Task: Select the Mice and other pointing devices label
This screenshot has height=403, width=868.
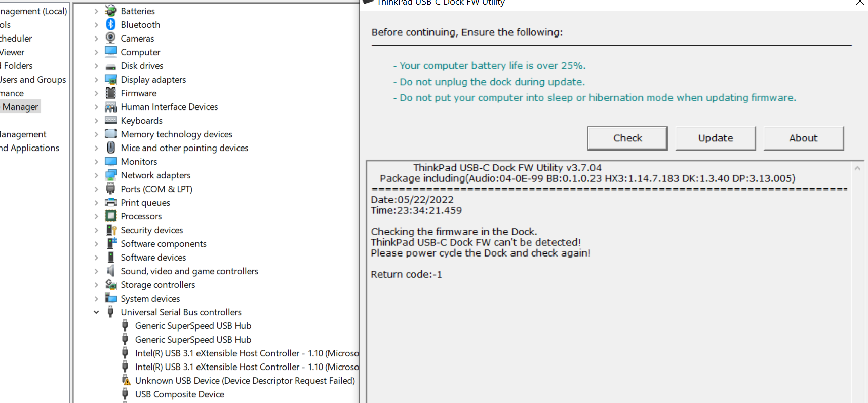Action: point(184,148)
